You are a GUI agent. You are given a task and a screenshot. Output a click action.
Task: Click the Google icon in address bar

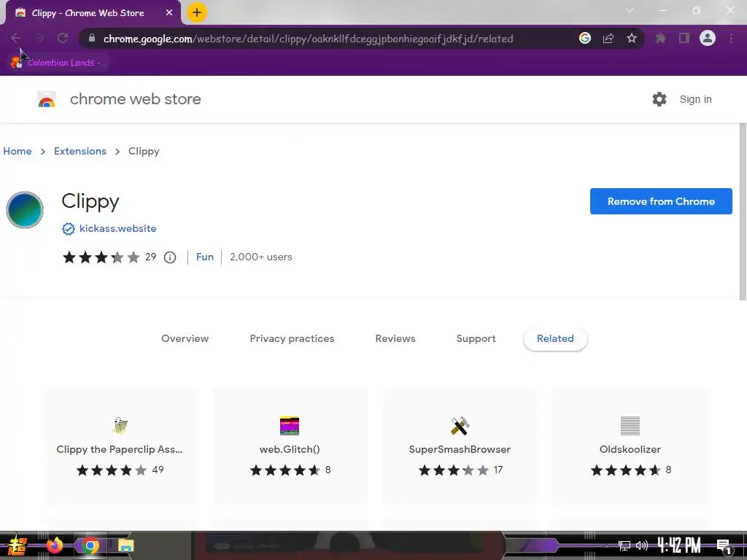(585, 38)
